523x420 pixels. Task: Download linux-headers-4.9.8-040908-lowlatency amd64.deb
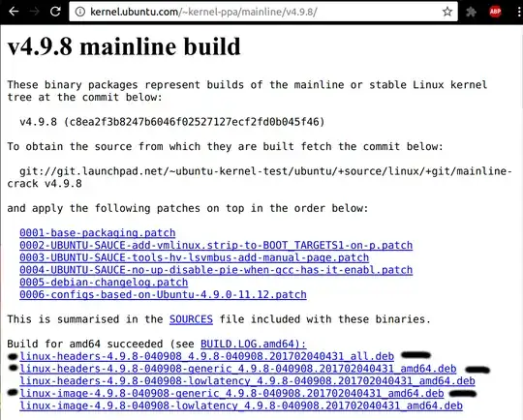point(247,380)
